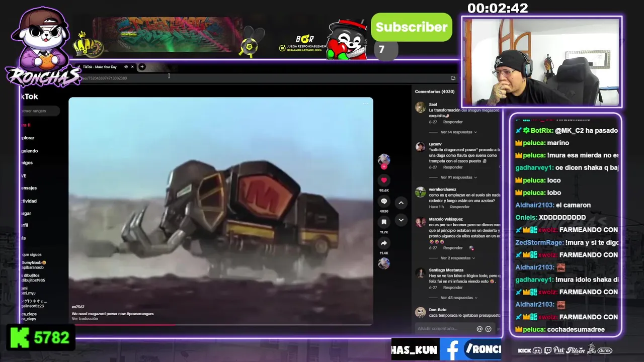Open Don-Beto's skull avatar in comments
Screen dimensions: 644x362
[x=420, y=312]
